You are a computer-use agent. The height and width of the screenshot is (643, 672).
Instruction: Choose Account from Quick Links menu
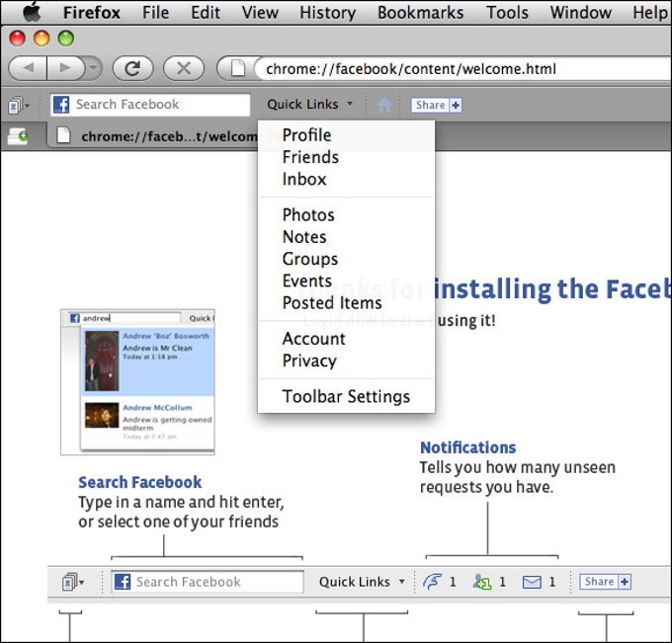point(346,339)
